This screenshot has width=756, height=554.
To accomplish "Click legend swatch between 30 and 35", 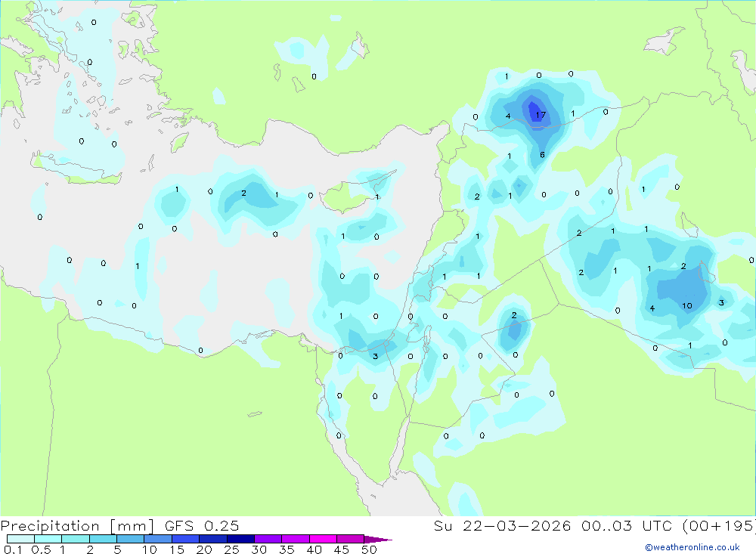I will (x=268, y=539).
